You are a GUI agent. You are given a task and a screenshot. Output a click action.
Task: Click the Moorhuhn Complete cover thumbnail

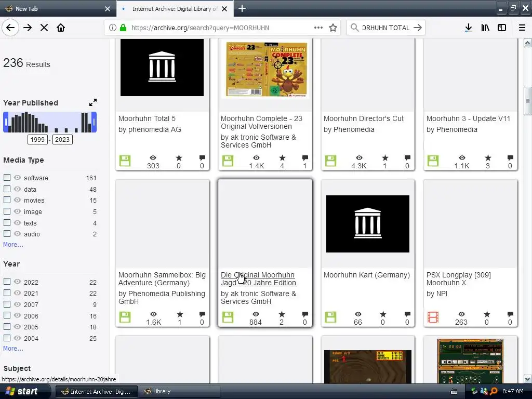click(x=267, y=70)
